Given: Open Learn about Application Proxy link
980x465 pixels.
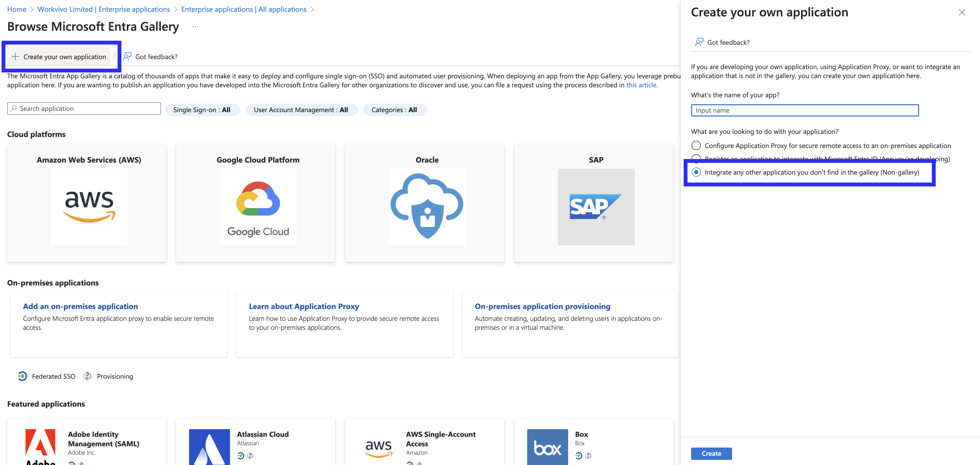Looking at the screenshot, I should coord(304,306).
